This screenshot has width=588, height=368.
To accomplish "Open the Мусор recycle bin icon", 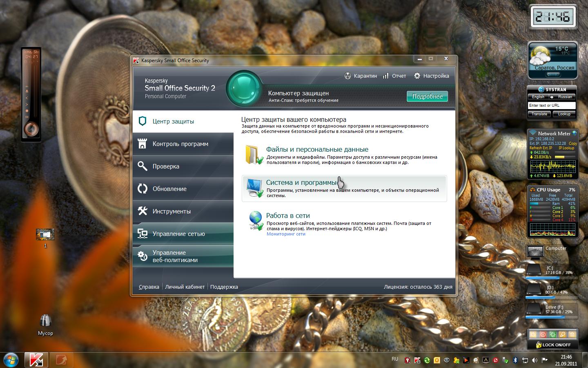I will click(x=45, y=325).
